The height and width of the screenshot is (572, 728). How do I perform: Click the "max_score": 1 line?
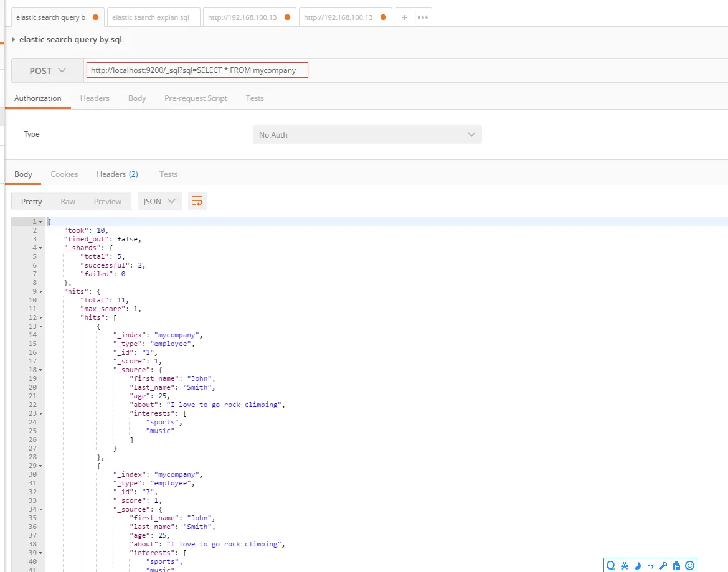coord(110,309)
